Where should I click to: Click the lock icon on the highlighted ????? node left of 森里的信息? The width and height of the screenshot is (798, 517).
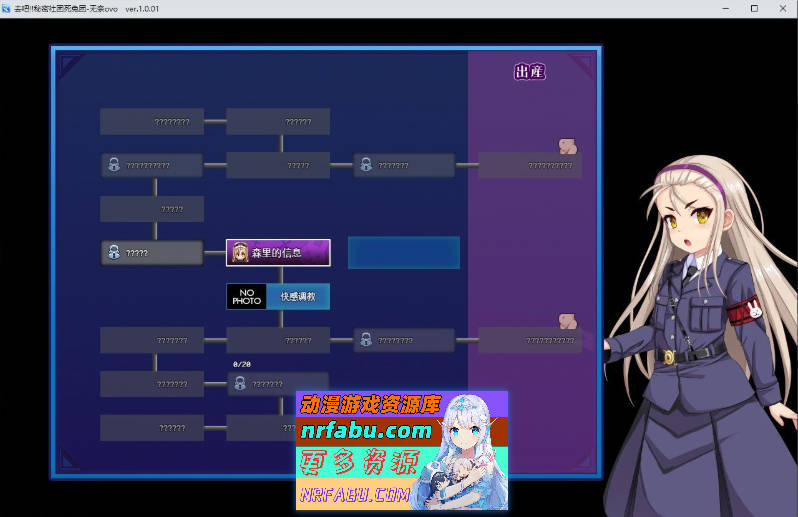point(114,253)
